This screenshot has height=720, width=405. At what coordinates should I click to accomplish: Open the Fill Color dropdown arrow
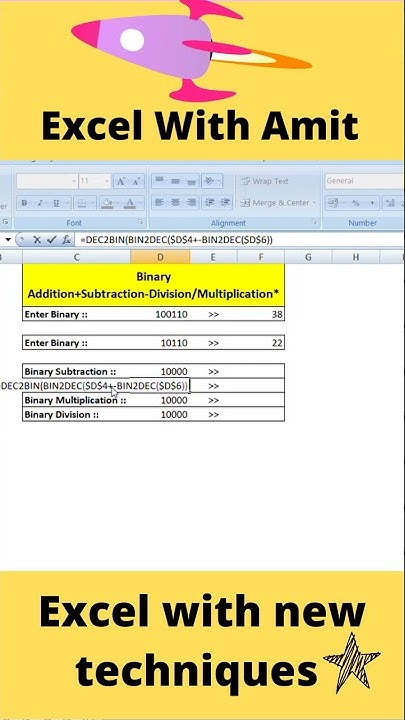(117, 203)
